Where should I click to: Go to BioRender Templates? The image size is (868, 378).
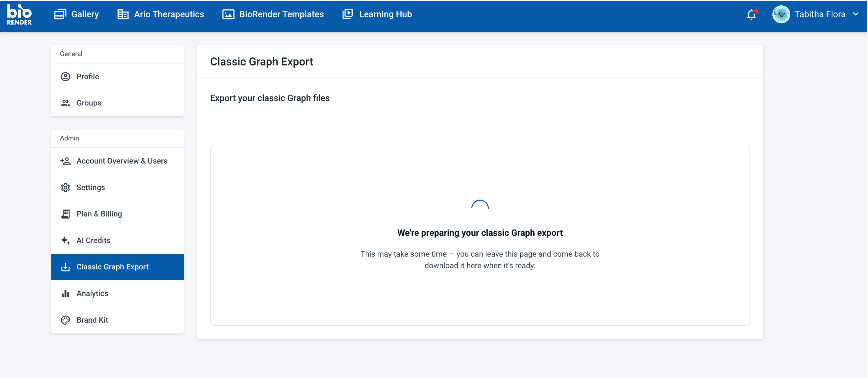coord(273,14)
